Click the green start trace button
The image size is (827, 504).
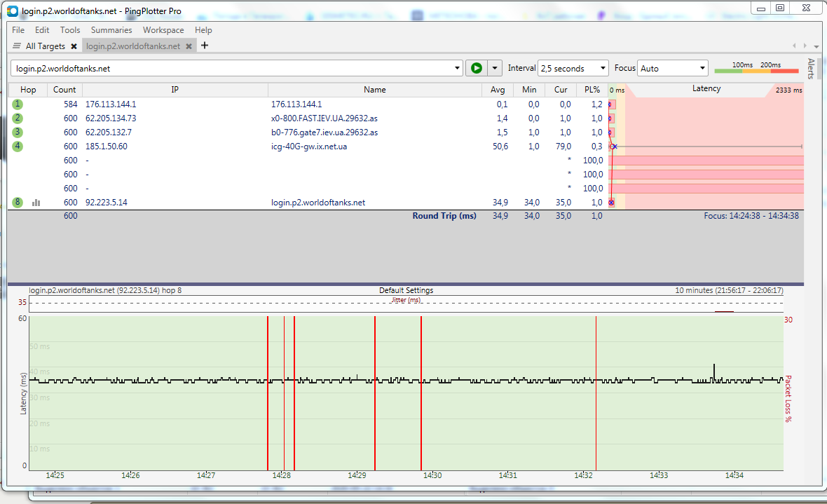coord(476,68)
